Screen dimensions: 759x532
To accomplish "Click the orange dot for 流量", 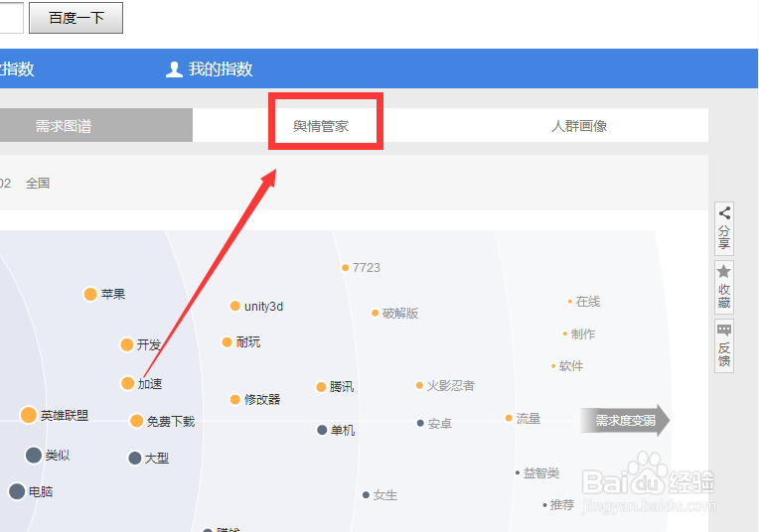I will click(x=509, y=418).
